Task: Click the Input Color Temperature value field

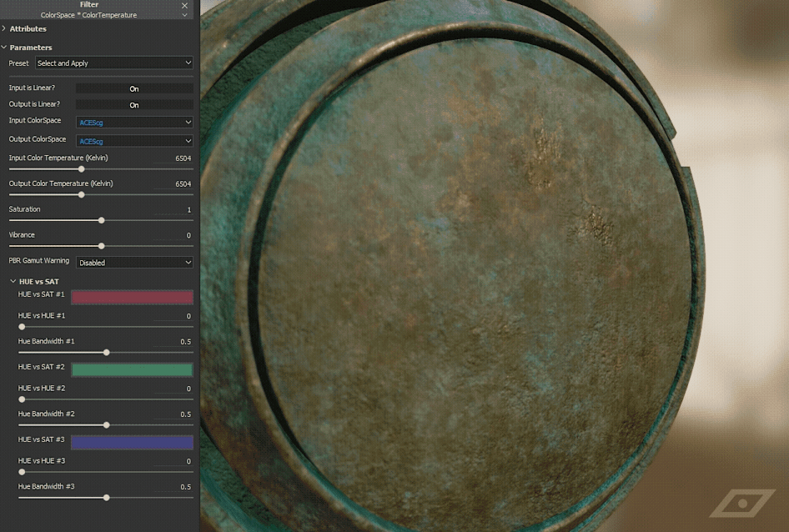Action: tap(173, 158)
